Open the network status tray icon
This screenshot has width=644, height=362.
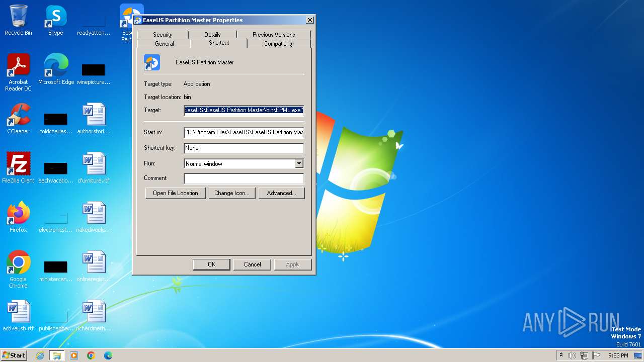tap(584, 355)
